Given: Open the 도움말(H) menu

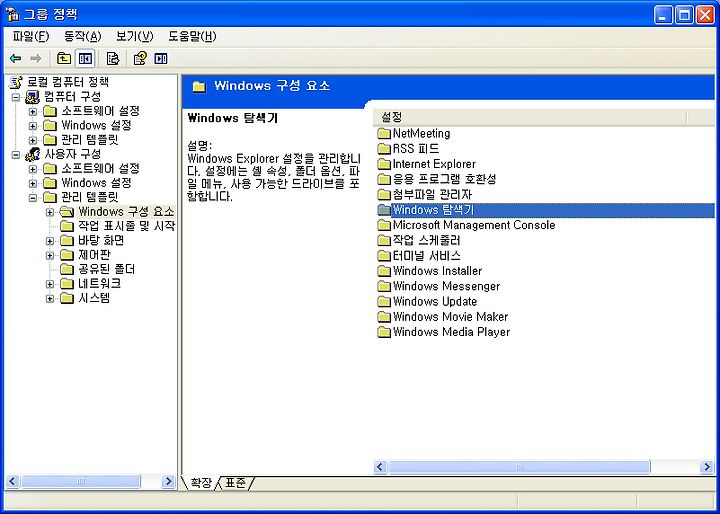Looking at the screenshot, I should pyautogui.click(x=192, y=36).
